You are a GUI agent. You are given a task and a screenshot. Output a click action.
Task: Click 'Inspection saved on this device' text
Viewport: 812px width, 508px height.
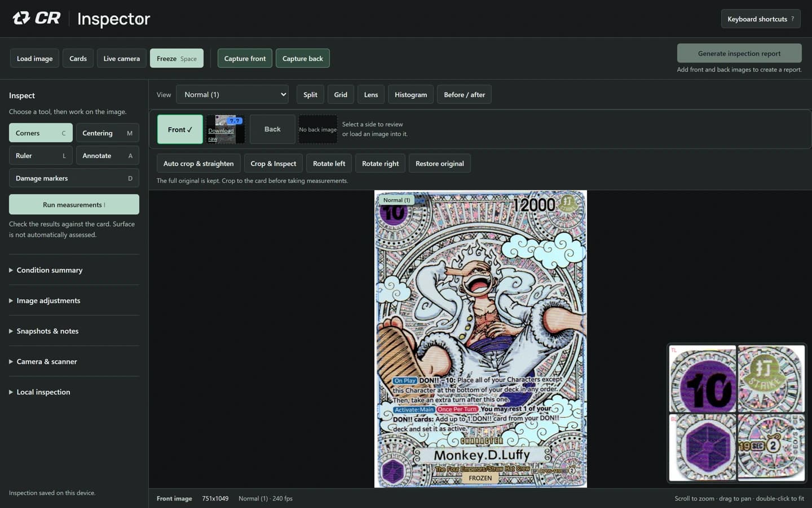[x=52, y=493]
